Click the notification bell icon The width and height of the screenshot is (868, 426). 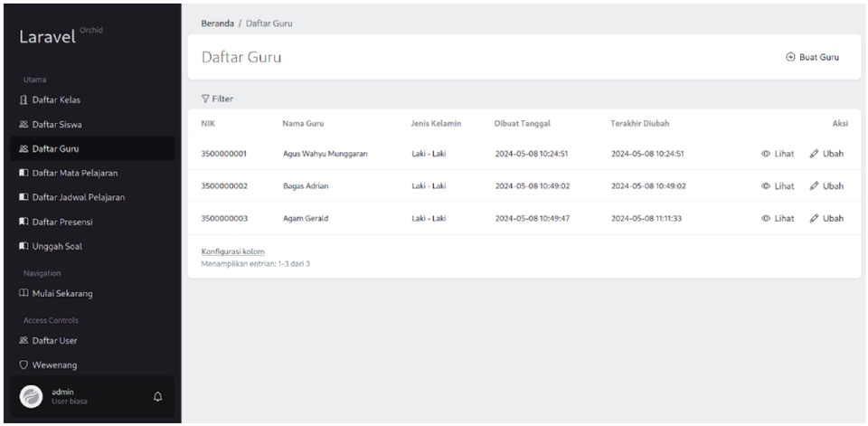point(158,396)
